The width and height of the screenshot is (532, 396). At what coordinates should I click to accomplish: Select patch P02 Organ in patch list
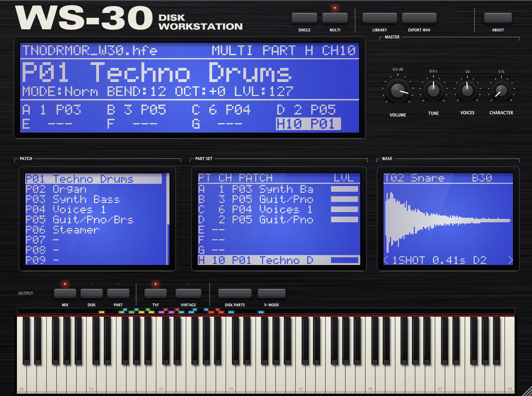point(93,189)
